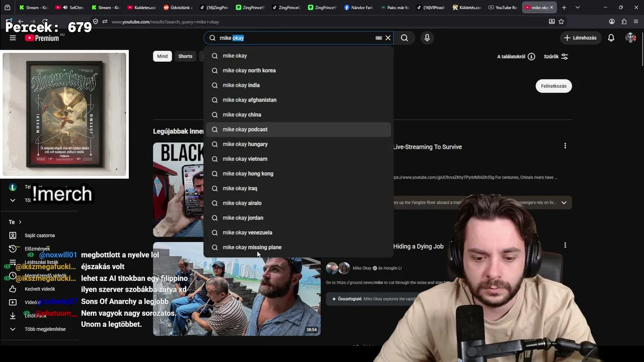Select suggestion 'mike okay hungary'
644x362 pixels.
coord(298,144)
